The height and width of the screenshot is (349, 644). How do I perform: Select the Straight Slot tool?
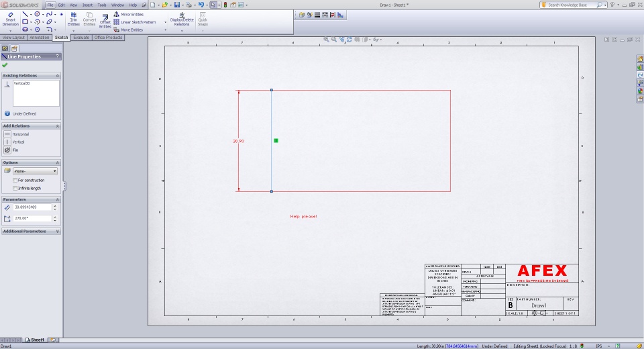tap(25, 30)
